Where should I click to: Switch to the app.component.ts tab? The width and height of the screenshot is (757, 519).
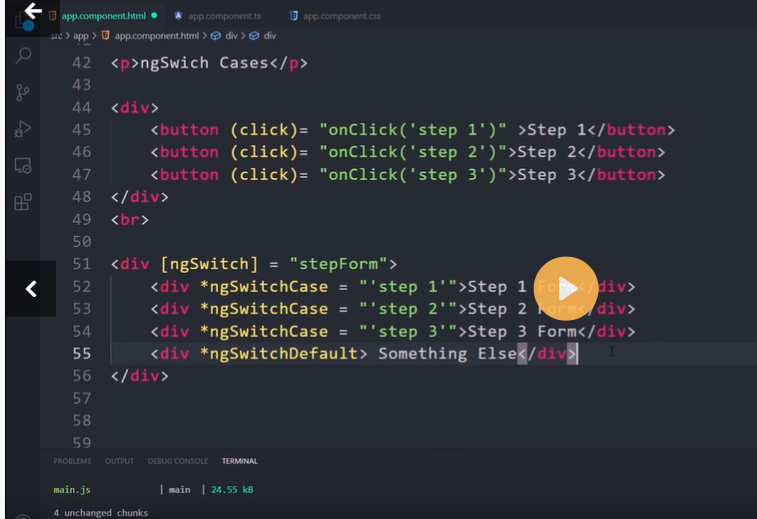[222, 16]
